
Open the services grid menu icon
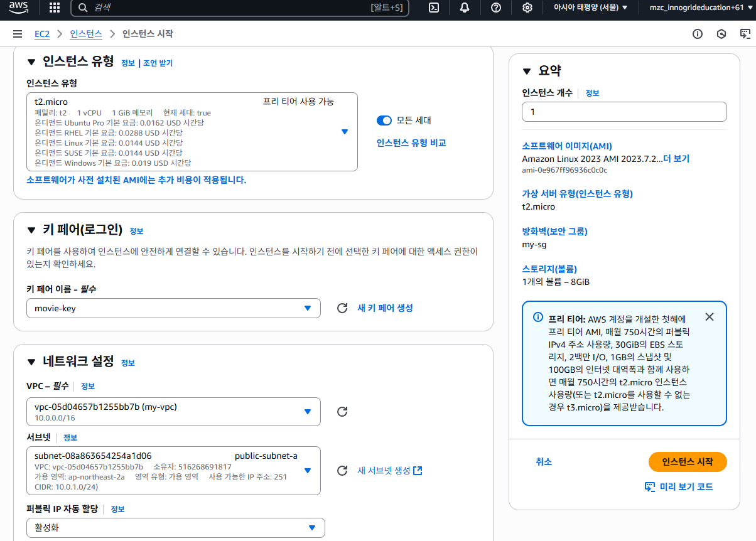pyautogui.click(x=55, y=8)
